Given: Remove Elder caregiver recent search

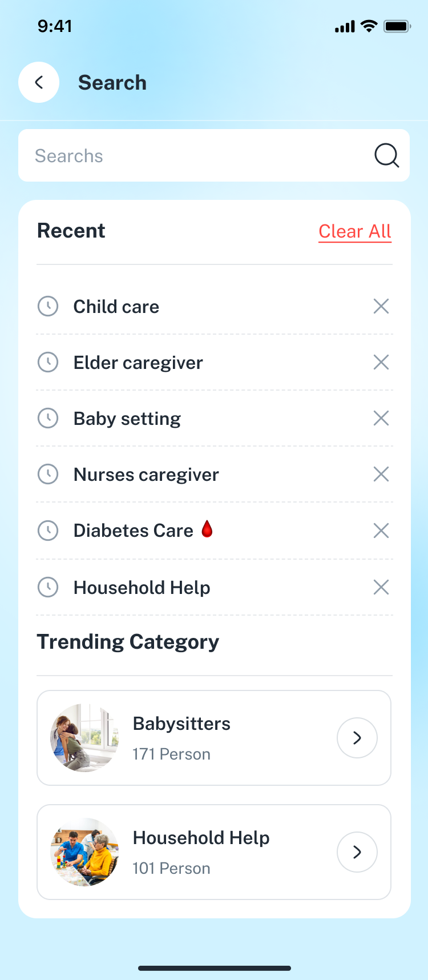Looking at the screenshot, I should (x=381, y=362).
